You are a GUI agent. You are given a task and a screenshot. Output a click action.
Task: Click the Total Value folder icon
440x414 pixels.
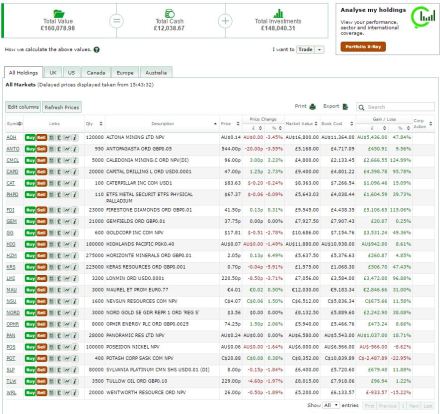(x=59, y=14)
